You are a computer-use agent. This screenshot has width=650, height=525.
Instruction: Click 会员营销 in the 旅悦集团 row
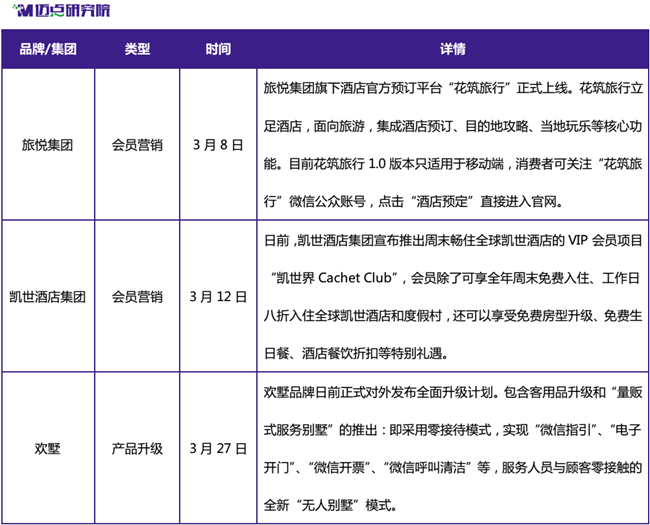(x=137, y=145)
